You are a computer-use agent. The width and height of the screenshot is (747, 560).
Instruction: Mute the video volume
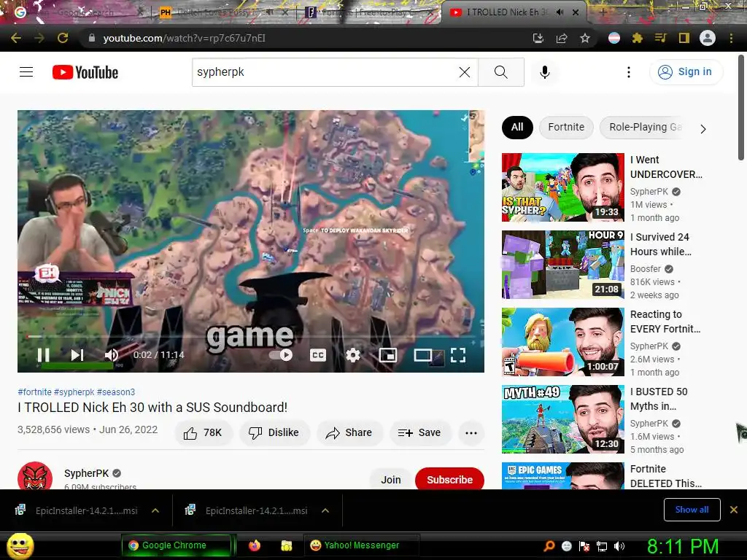click(112, 355)
